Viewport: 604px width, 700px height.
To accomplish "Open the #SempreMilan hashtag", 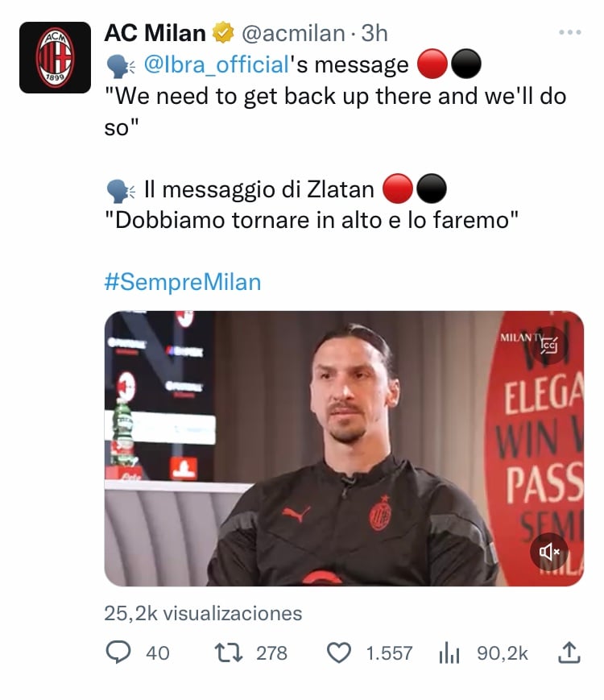I will [183, 282].
